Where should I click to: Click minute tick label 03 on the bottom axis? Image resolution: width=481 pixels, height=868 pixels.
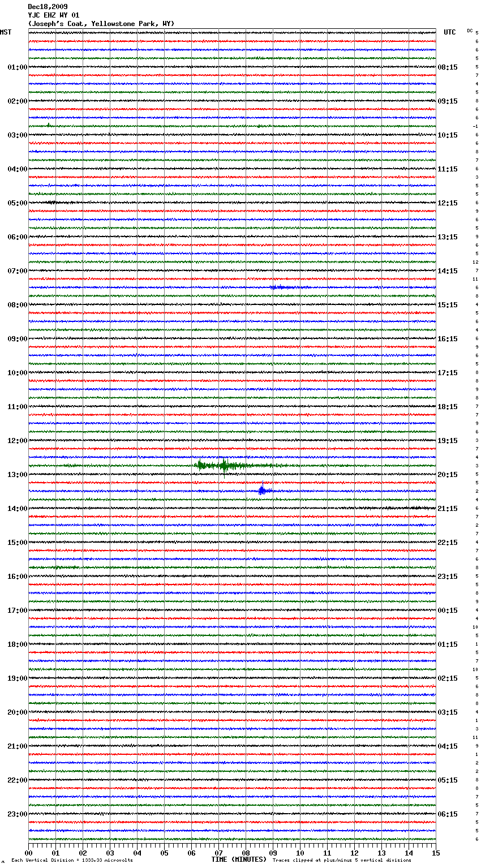point(110,853)
